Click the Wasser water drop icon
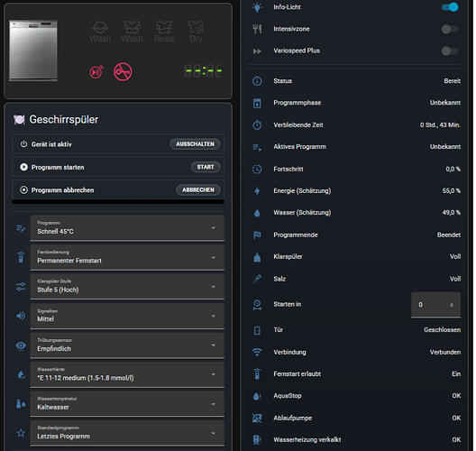This screenshot has width=476, height=451. click(x=257, y=213)
